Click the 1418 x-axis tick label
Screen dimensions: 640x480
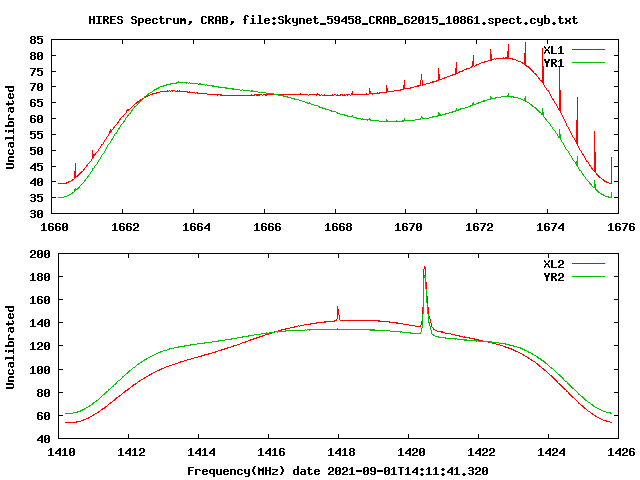tap(341, 452)
